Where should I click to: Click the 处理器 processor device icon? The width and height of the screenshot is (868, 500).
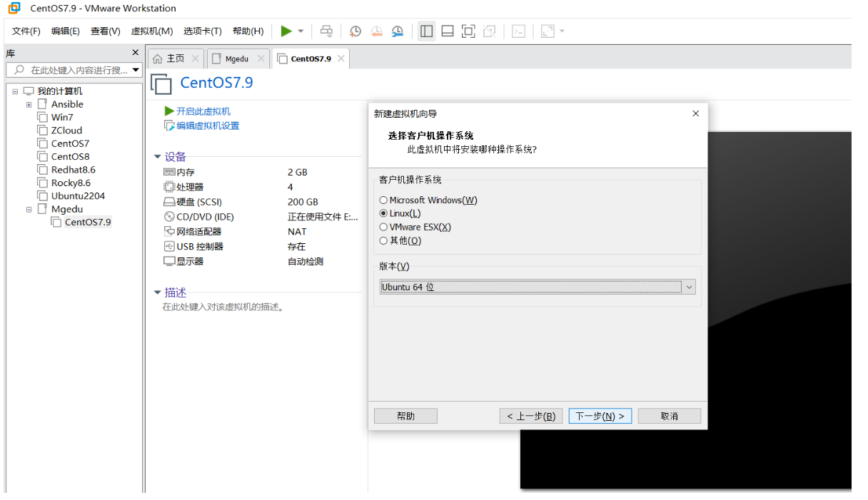[170, 187]
